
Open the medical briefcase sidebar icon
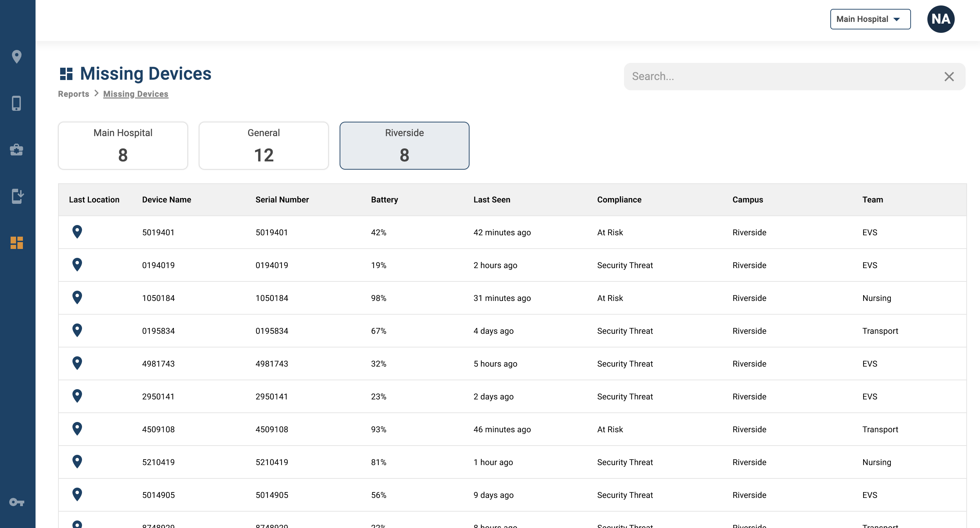click(16, 149)
